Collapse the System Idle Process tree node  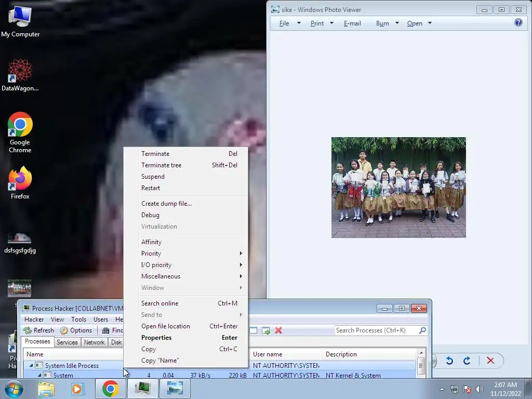point(31,365)
